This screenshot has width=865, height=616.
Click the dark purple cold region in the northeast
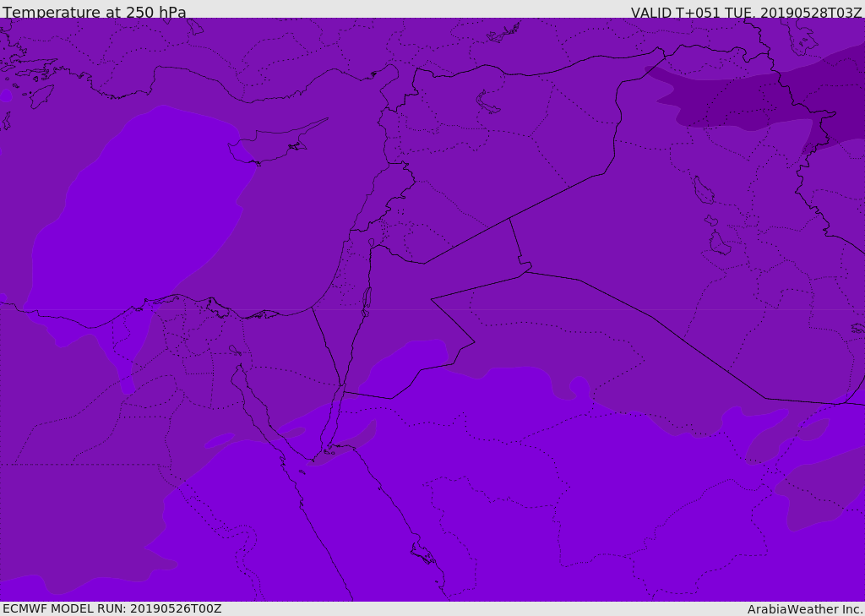[x=772, y=100]
